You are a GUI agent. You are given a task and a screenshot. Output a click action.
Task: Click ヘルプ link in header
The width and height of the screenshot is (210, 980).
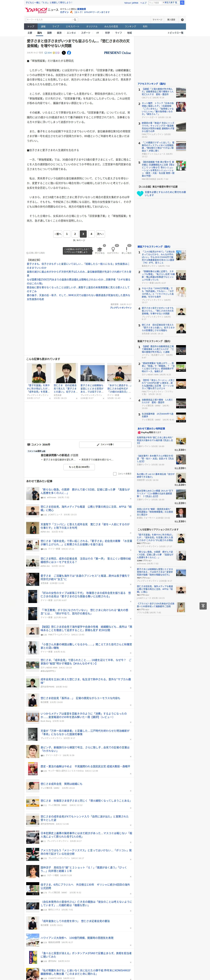[x=143, y=3]
